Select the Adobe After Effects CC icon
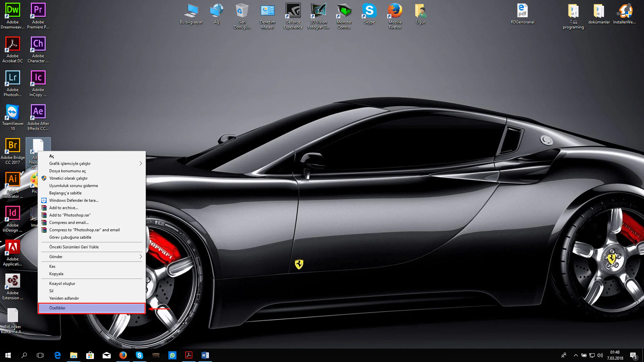The image size is (644, 362). coord(38,112)
